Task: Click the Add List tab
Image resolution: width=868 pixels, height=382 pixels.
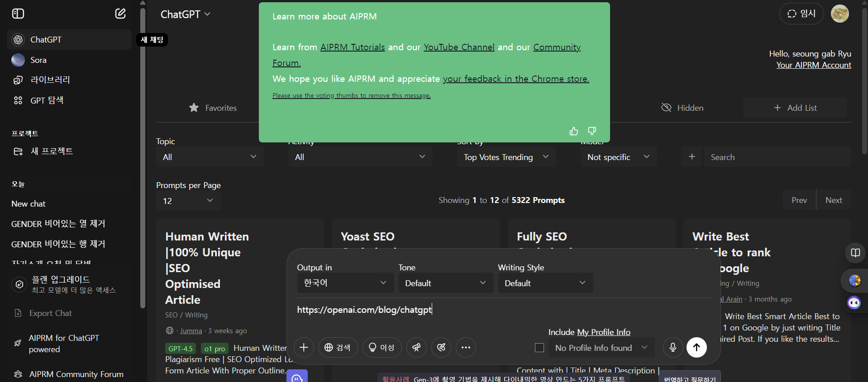Action: [x=795, y=108]
